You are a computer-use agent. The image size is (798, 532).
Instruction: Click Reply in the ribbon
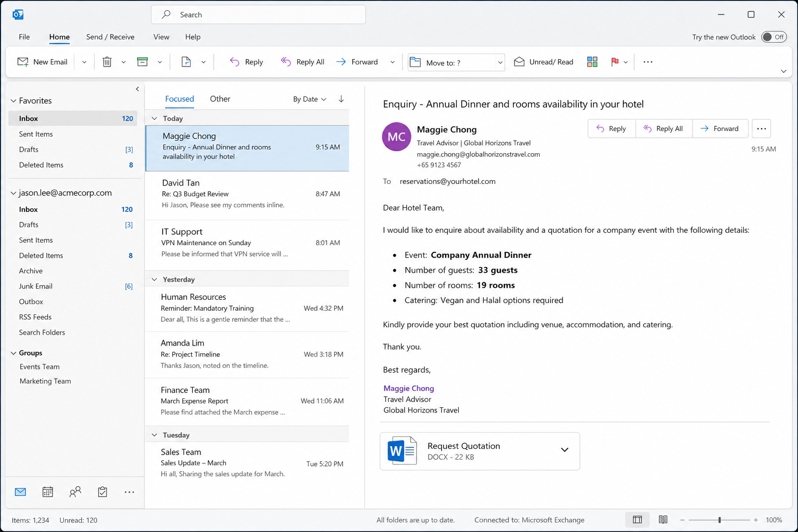click(246, 62)
